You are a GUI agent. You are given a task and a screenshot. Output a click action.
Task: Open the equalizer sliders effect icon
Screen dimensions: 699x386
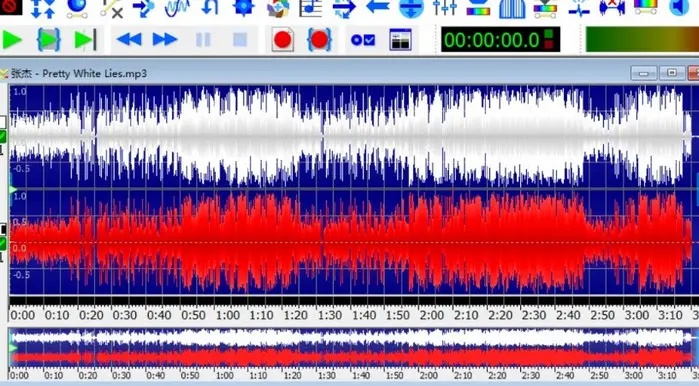[445, 7]
